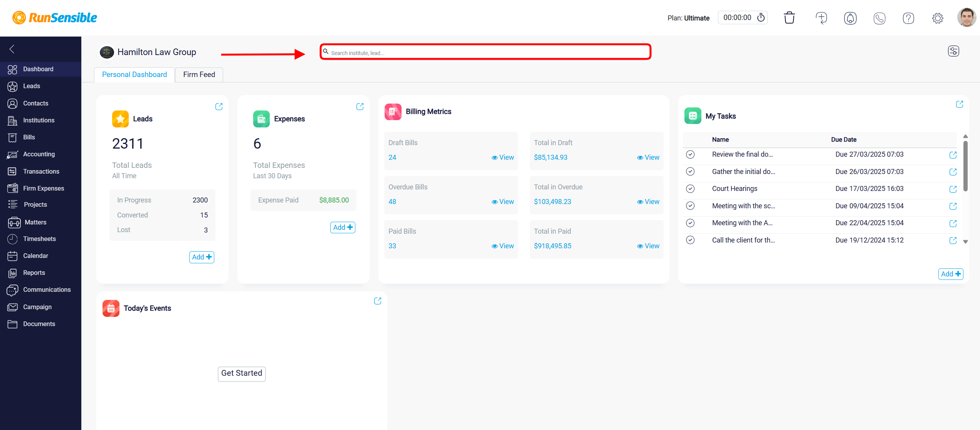The height and width of the screenshot is (430, 980).
Task: Open Dashboard in the sidebar
Action: point(40,69)
